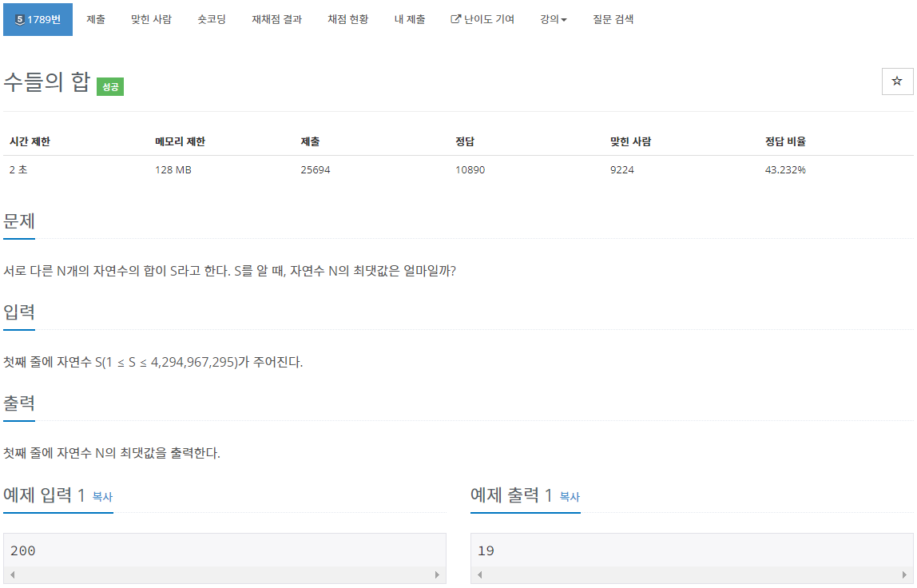The height and width of the screenshot is (588, 917).
Task: Open the 맞힌 사람 tab
Action: pos(151,19)
